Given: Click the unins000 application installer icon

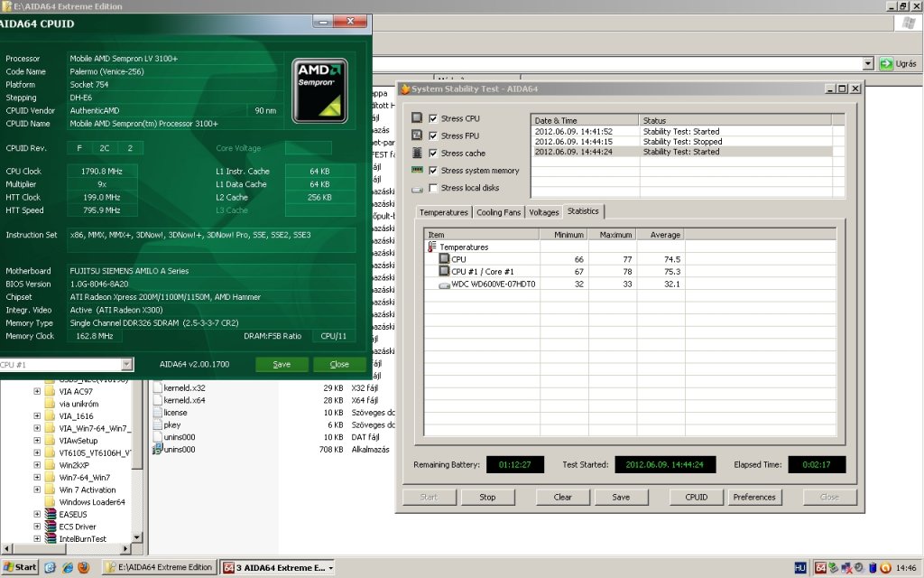Looking at the screenshot, I should click(157, 449).
